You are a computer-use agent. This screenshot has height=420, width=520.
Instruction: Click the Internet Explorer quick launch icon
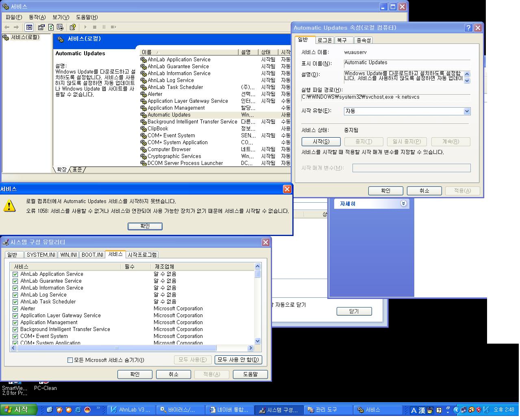tap(78, 410)
